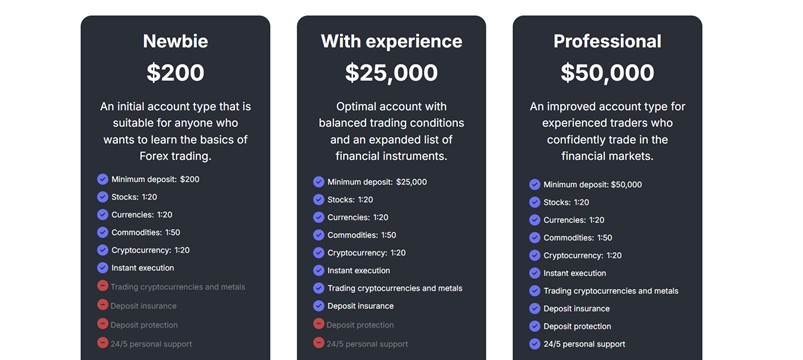Click Professional Cryptocurrency: 1:20 feature line

pyautogui.click(x=583, y=256)
